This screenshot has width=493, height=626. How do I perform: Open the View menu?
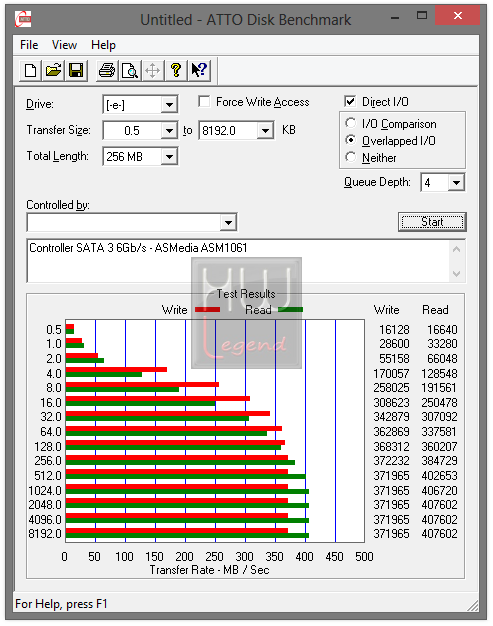64,45
